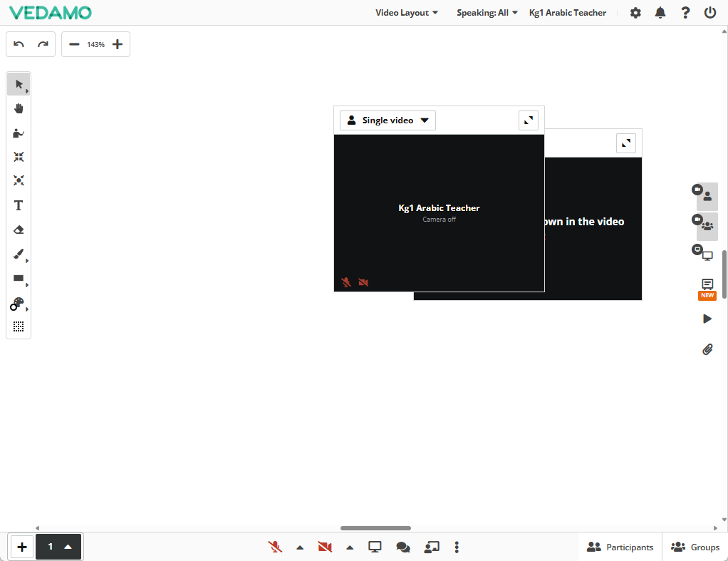Open the NEW presentation board tool
The height and width of the screenshot is (561, 728).
coord(707,289)
